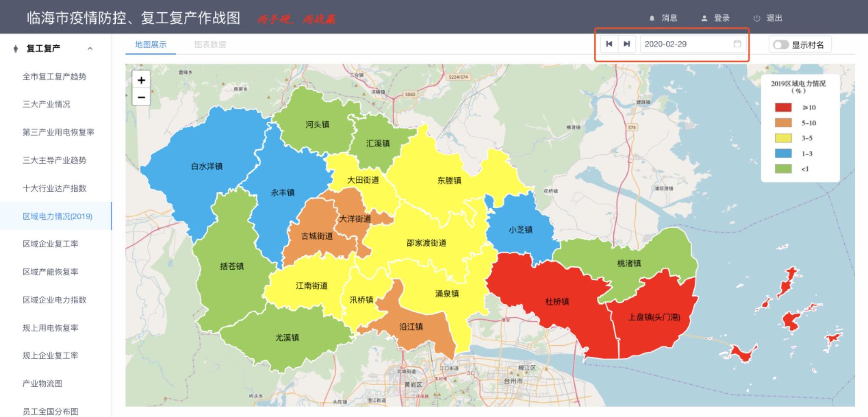Open 区域企业复工率 in sidebar
Image resolution: width=868 pixels, height=417 pixels.
click(50, 244)
